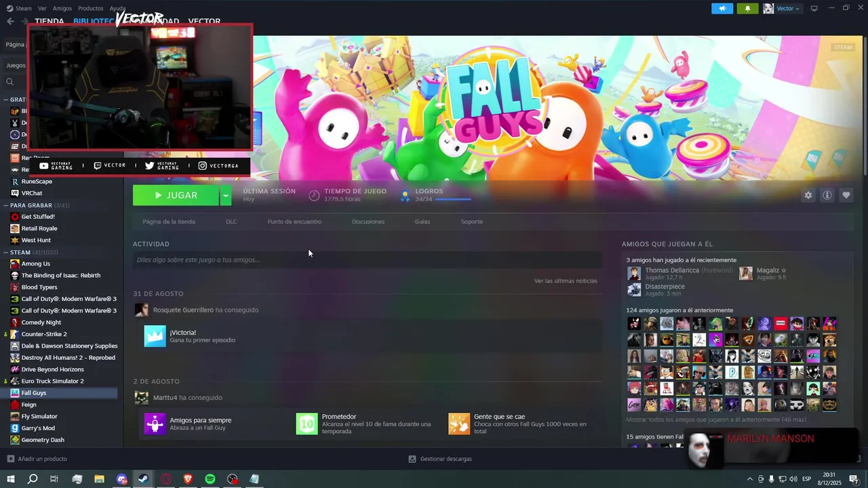The width and height of the screenshot is (868, 488).
Task: Open Gestionar descargas
Action: tap(440, 459)
